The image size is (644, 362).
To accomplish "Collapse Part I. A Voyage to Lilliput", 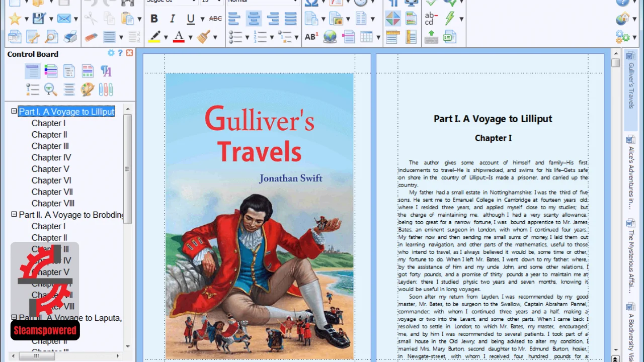I will click(14, 111).
